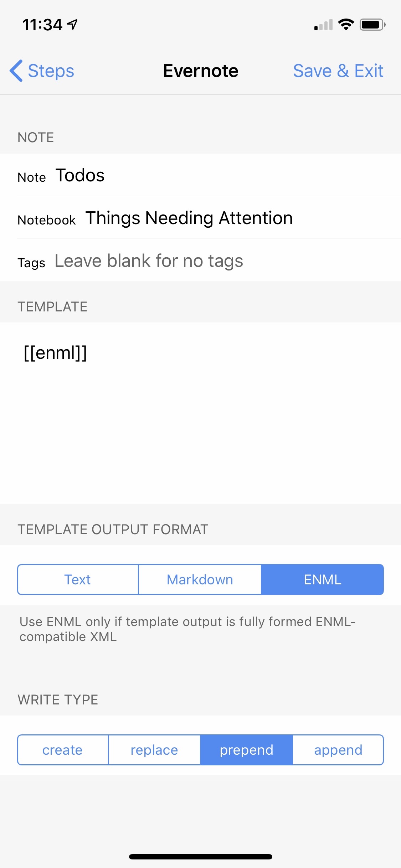
Task: Go back to Steps
Action: (42, 71)
